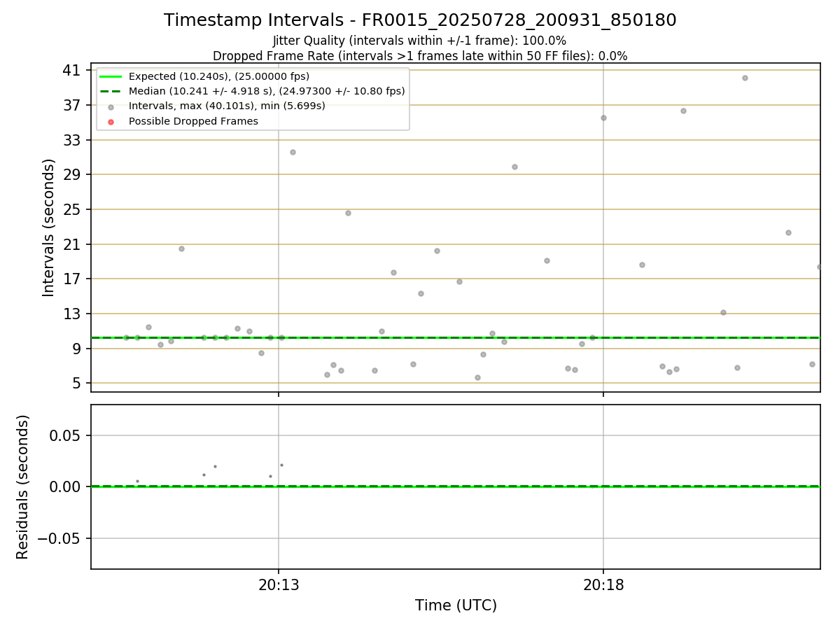Click the 'Possible Dropped Frames' legend entry

(x=193, y=121)
